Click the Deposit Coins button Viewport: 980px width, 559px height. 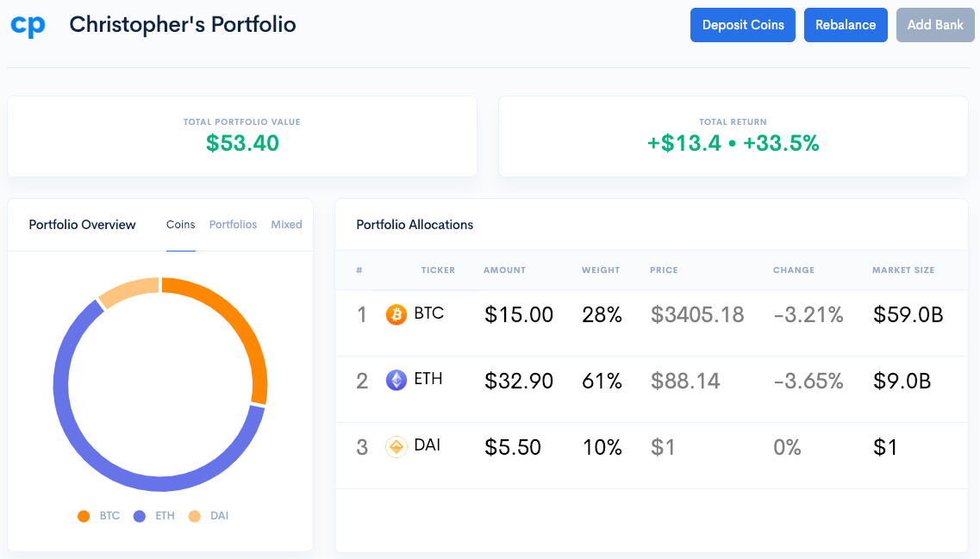(742, 25)
